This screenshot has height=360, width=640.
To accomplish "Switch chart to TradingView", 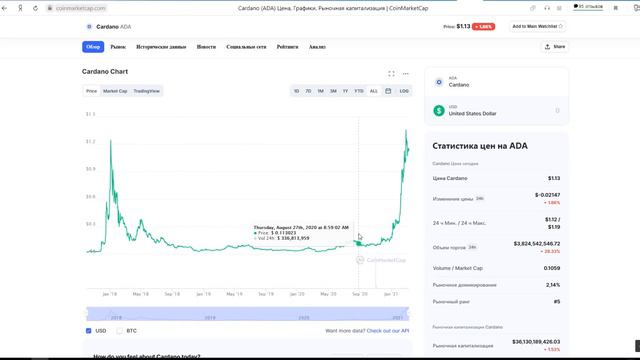I will [x=147, y=91].
